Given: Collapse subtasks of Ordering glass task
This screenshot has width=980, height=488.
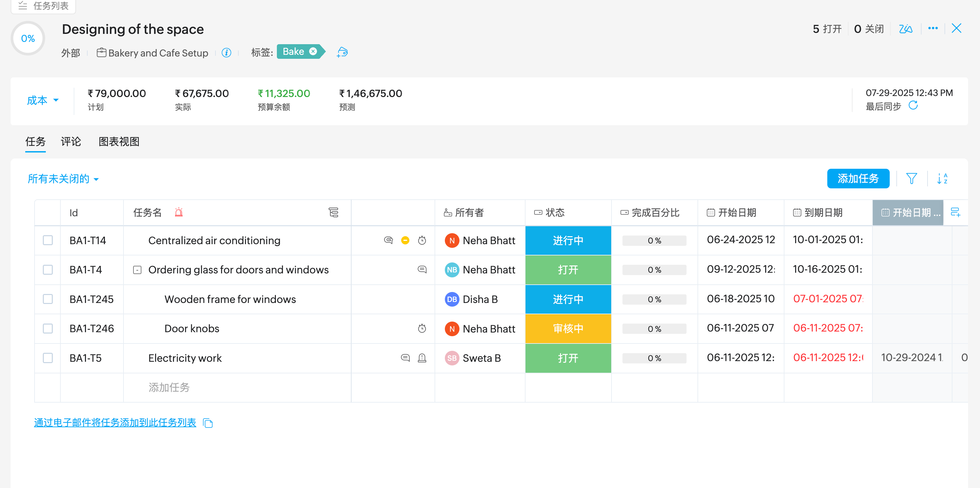Looking at the screenshot, I should (x=137, y=270).
